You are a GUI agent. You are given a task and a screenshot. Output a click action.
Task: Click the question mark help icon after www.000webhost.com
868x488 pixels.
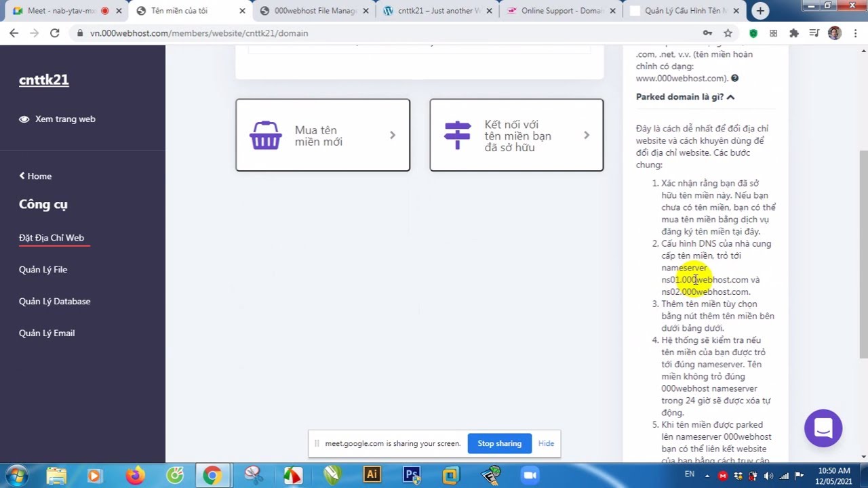tap(734, 79)
